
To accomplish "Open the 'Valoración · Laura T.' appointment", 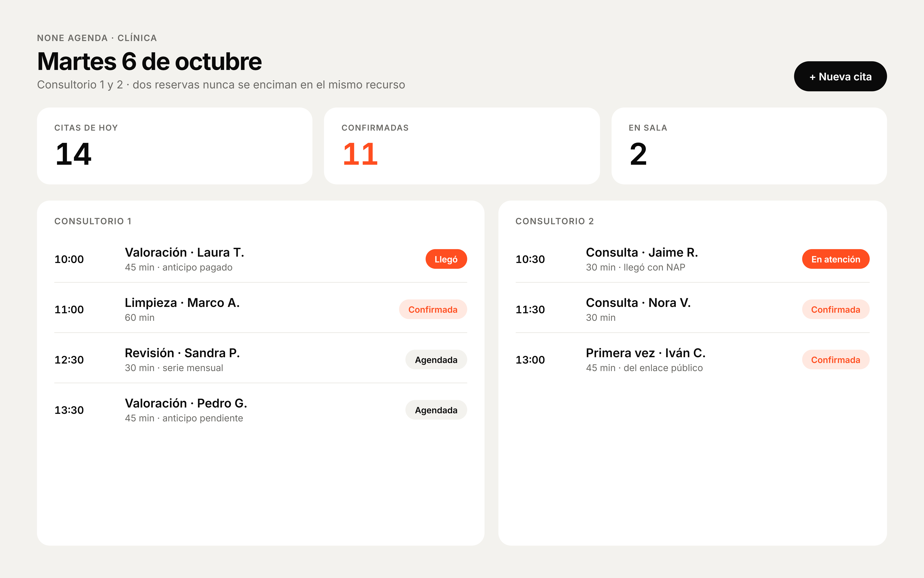I will [x=261, y=259].
